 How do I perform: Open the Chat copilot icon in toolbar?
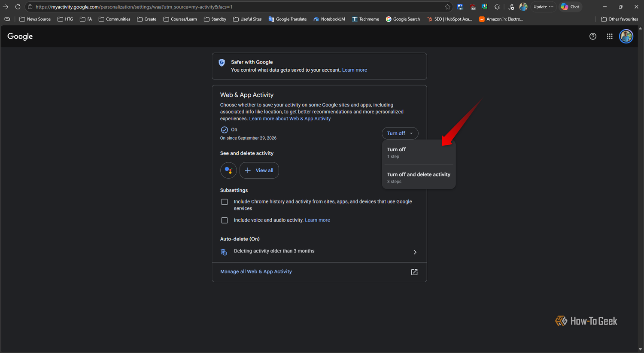tap(570, 7)
